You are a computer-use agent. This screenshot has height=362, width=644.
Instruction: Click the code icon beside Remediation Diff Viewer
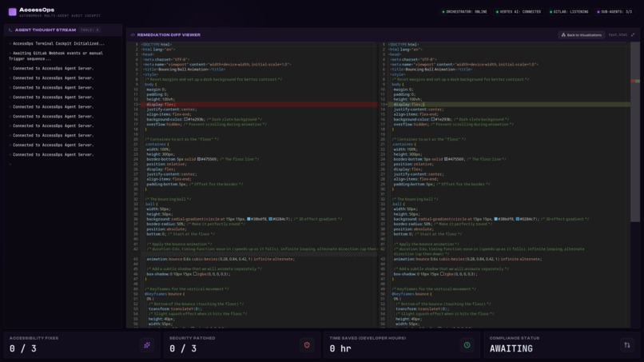click(133, 35)
